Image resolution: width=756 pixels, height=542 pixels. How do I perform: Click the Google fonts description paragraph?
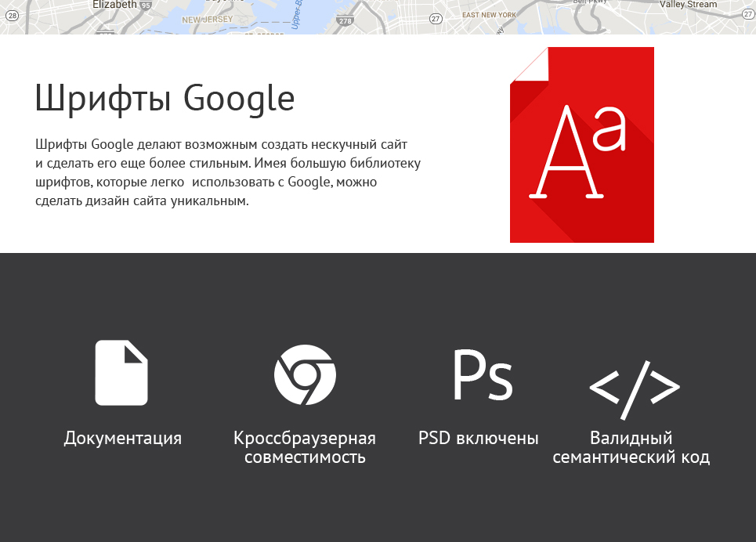click(x=228, y=172)
